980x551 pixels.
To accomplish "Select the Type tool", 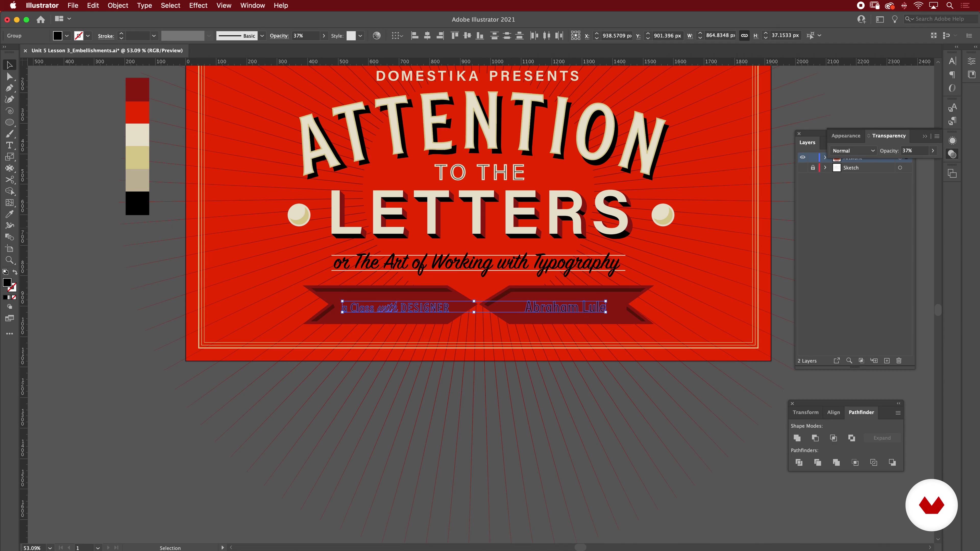I will pos(9,145).
